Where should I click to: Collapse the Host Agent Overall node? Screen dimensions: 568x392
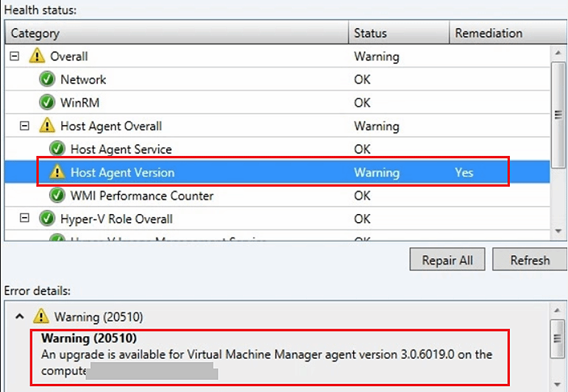pos(25,126)
